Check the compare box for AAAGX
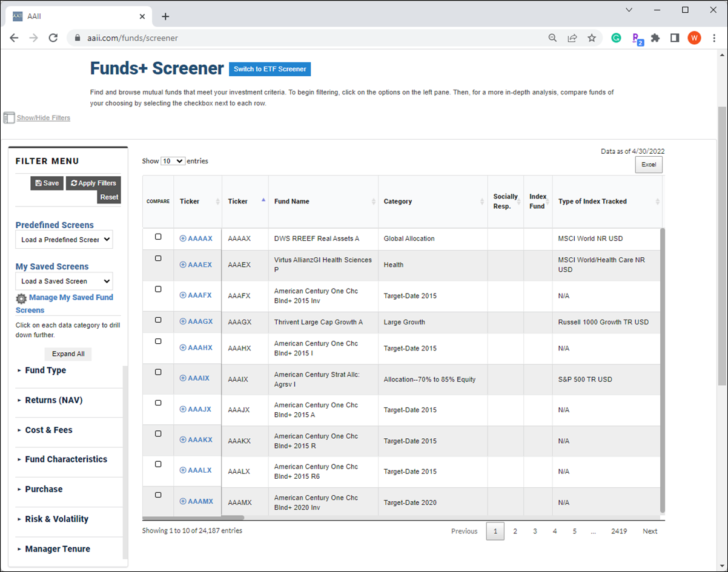Screen dimensions: 728x572 [x=158, y=320]
